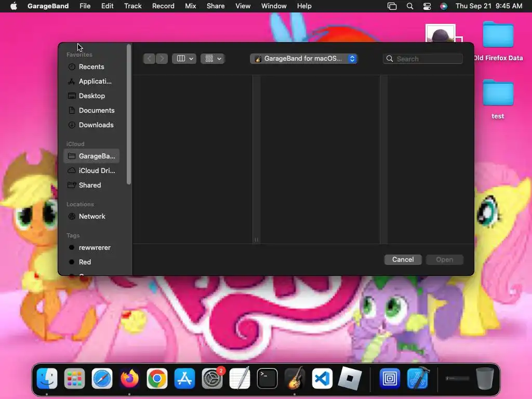Image resolution: width=532 pixels, height=399 pixels.
Task: Launch Visual Studio Code from Dock
Action: coord(322,378)
